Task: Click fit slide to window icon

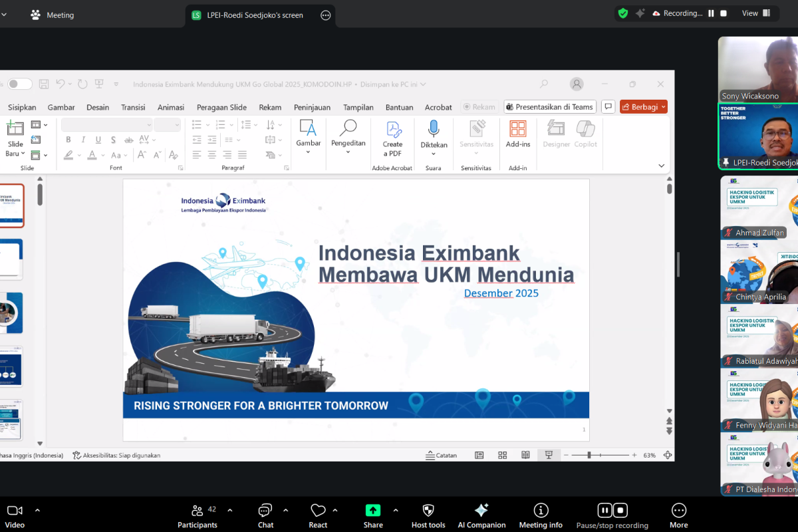Action: tap(668, 456)
